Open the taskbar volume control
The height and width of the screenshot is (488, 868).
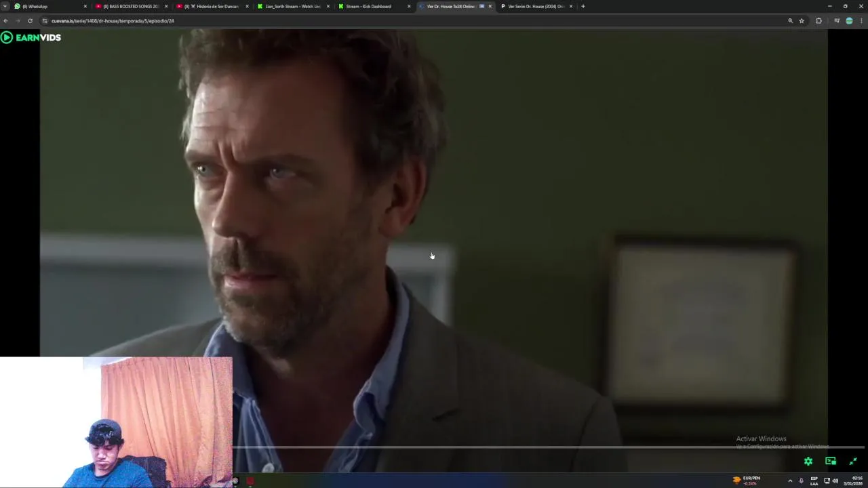(835, 481)
